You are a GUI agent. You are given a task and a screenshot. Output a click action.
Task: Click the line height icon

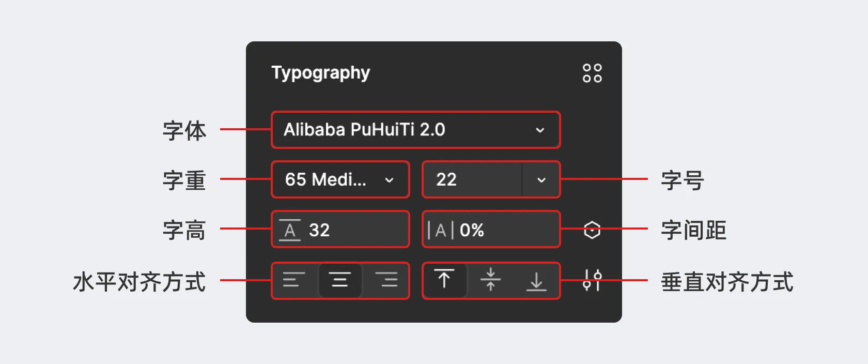290,230
